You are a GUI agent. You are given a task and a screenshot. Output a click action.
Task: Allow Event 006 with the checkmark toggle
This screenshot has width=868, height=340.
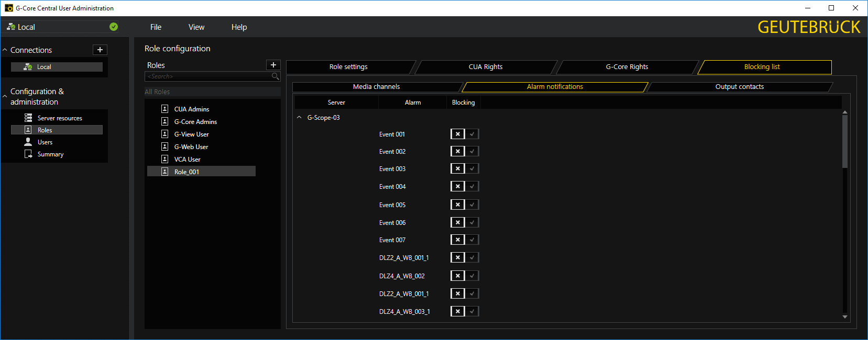tap(472, 222)
